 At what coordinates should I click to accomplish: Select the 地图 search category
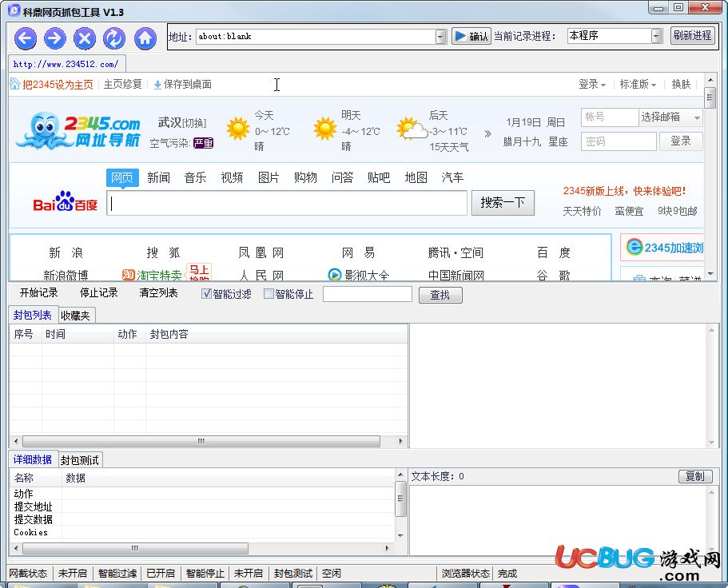click(416, 177)
